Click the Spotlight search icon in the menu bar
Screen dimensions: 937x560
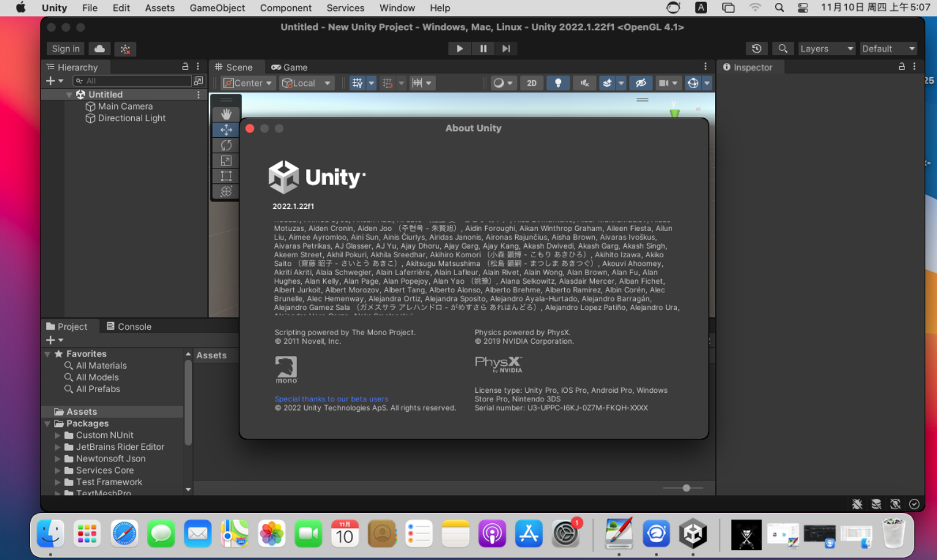point(779,8)
